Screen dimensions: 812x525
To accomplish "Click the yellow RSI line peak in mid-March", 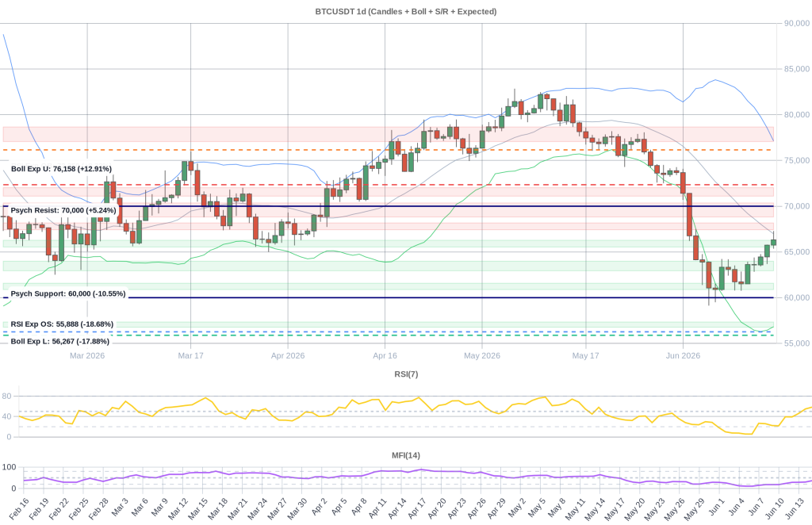I will tap(205, 397).
